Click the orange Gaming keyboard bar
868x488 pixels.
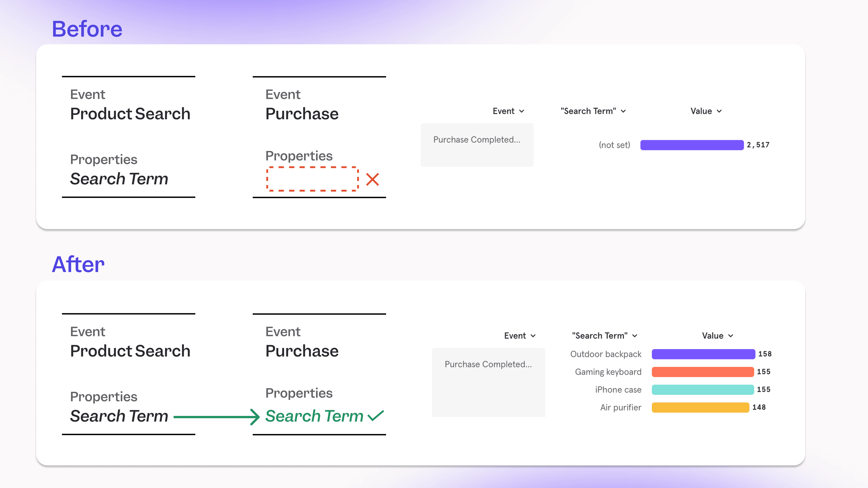[703, 372]
